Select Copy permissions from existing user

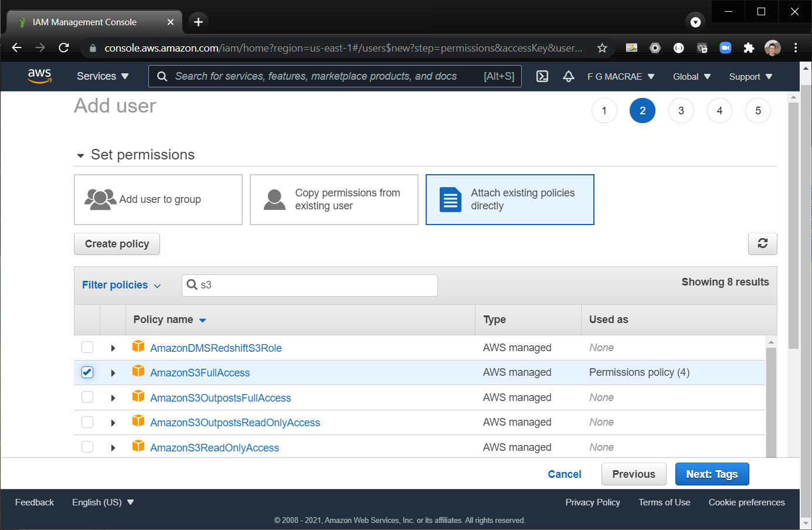[x=334, y=199]
